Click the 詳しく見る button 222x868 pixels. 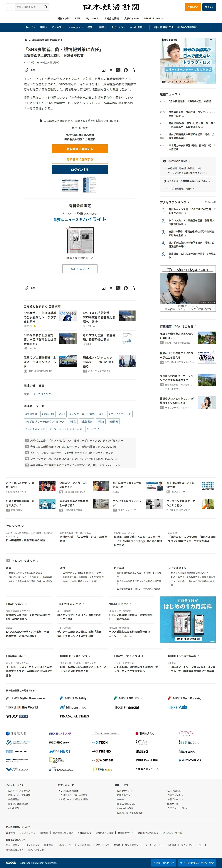(80, 269)
